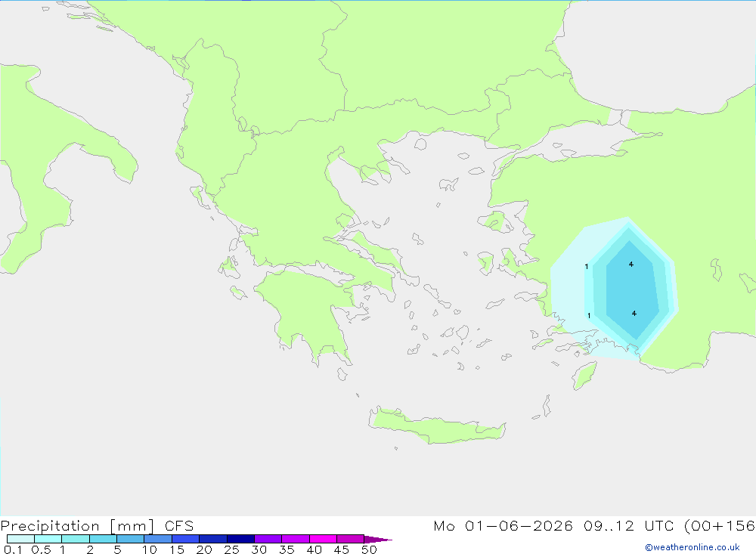Image resolution: width=756 pixels, height=554 pixels.
Task: Click the island of Rhodes on the map
Action: coord(584,376)
